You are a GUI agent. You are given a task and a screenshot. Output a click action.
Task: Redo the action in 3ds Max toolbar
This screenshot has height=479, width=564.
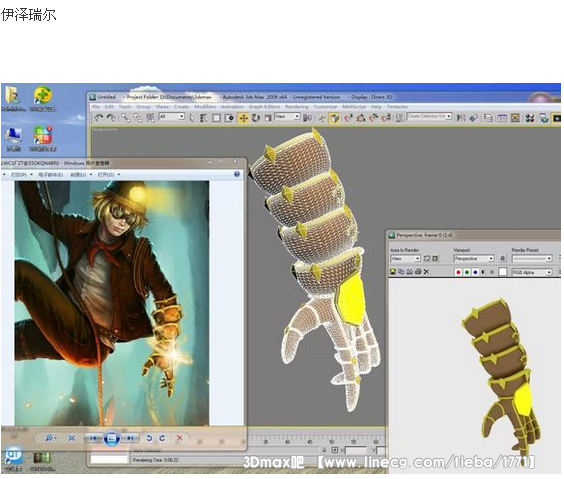pyautogui.click(x=111, y=118)
